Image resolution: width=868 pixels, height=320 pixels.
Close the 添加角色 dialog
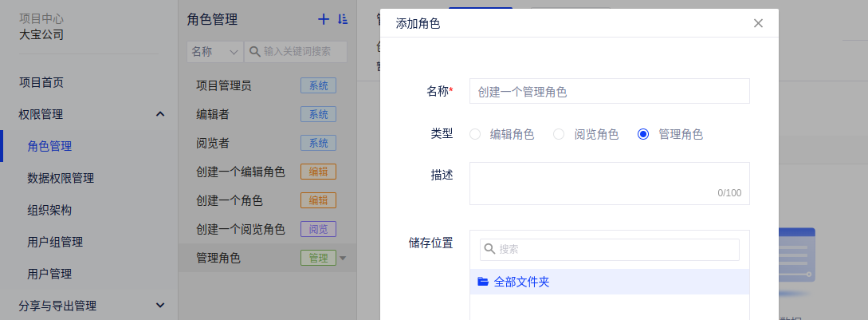pyautogui.click(x=758, y=23)
